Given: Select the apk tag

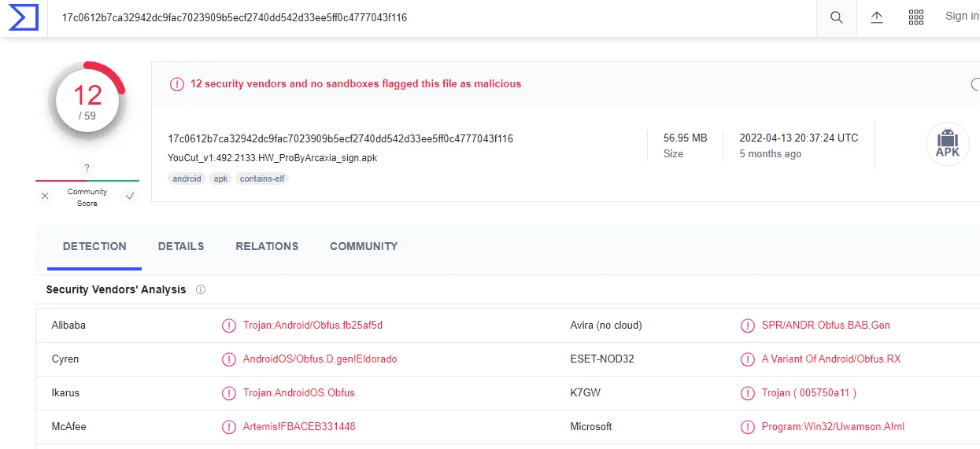Looking at the screenshot, I should click(x=221, y=178).
